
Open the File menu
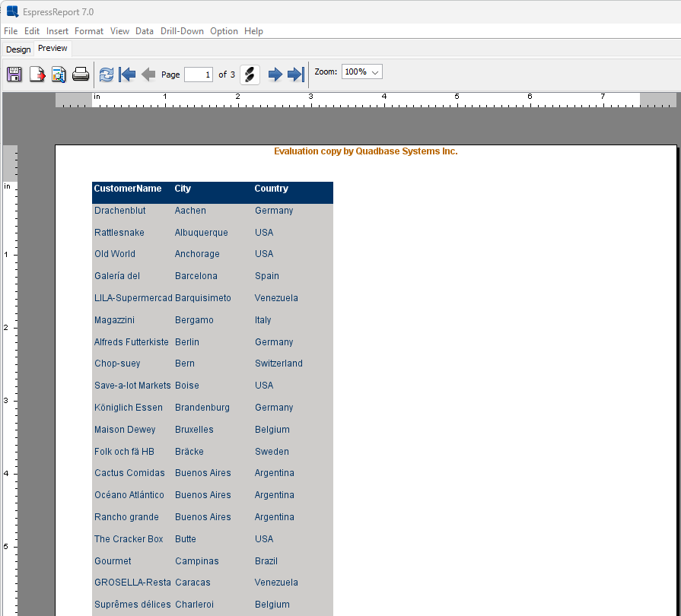11,31
